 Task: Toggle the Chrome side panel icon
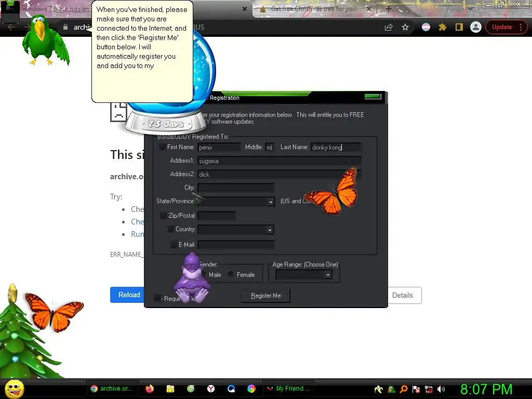click(459, 27)
